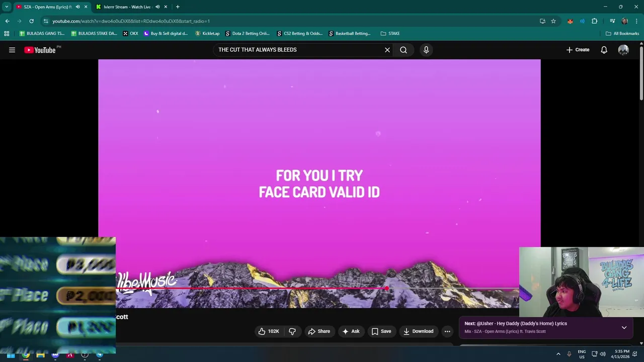The height and width of the screenshot is (362, 644).
Task: Click the search field text
Action: [258, 50]
